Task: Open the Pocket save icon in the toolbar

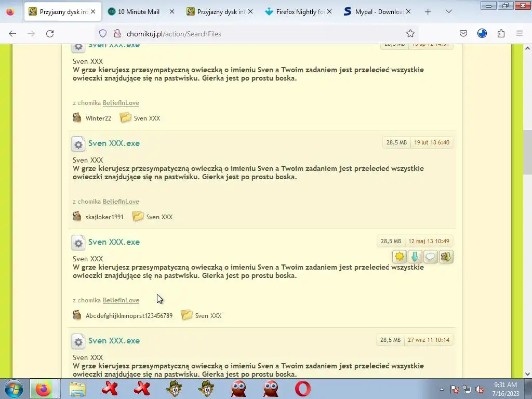Action: point(463,33)
